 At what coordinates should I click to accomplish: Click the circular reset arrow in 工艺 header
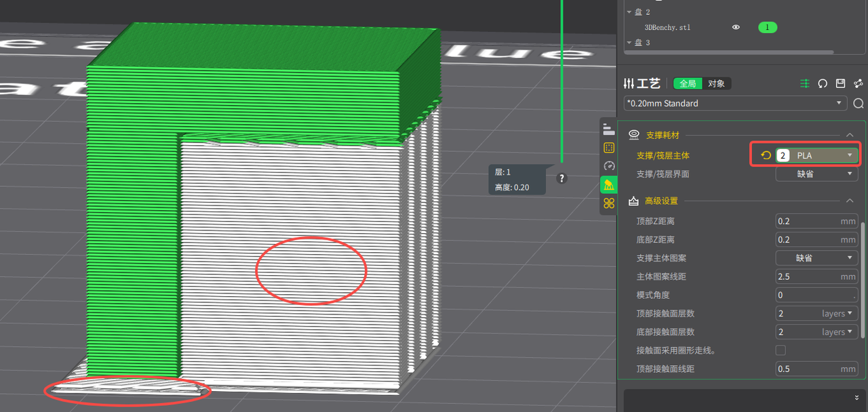click(823, 83)
